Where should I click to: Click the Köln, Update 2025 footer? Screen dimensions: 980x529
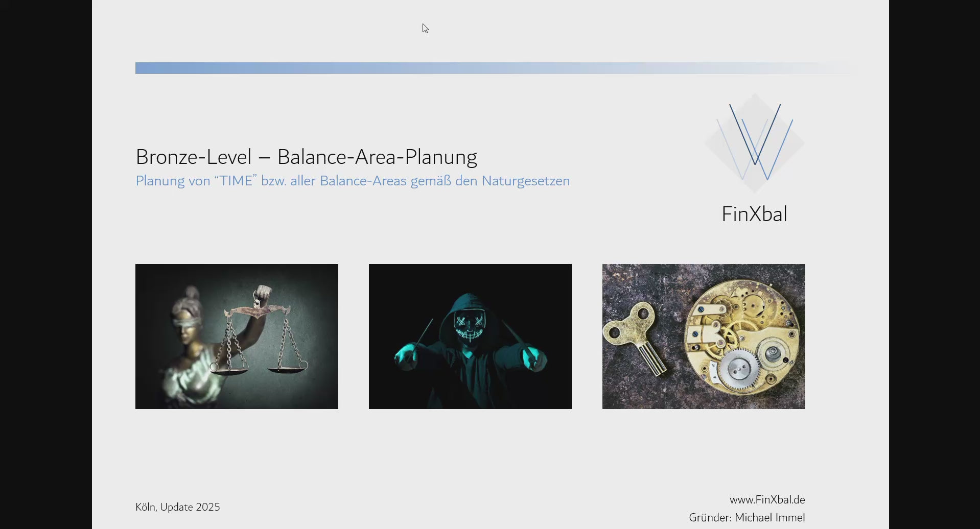[x=177, y=507]
